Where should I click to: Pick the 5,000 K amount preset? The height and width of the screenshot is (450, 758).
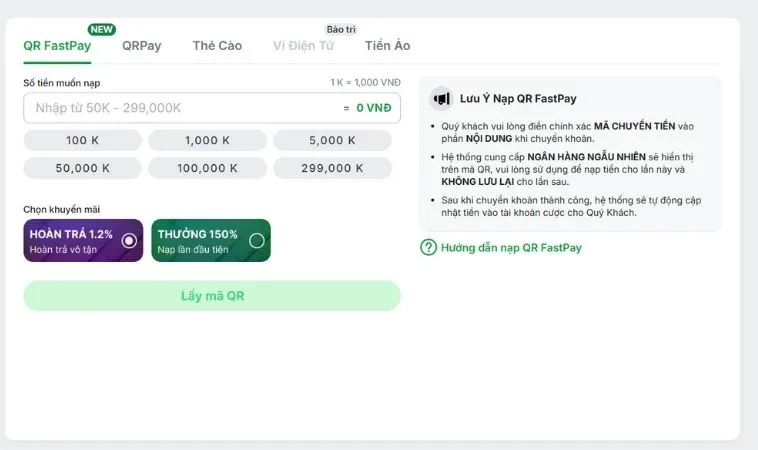tap(333, 141)
